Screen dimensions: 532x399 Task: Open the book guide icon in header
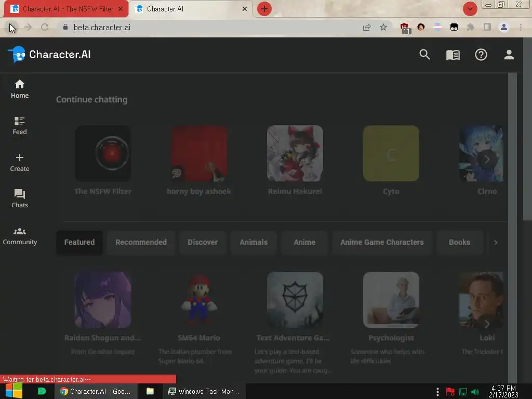coord(453,55)
